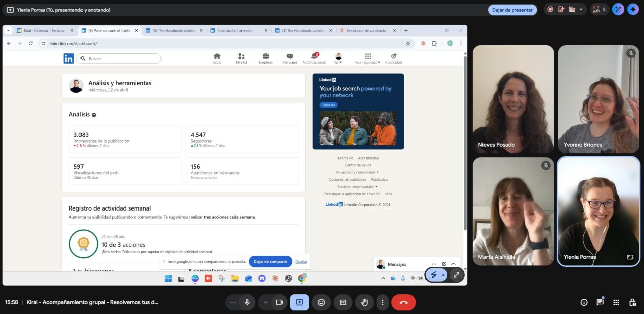Viewport: 644px width, 314px height.
Task: Open the 3.083 Impresiones de la publicación card
Action: (x=125, y=139)
